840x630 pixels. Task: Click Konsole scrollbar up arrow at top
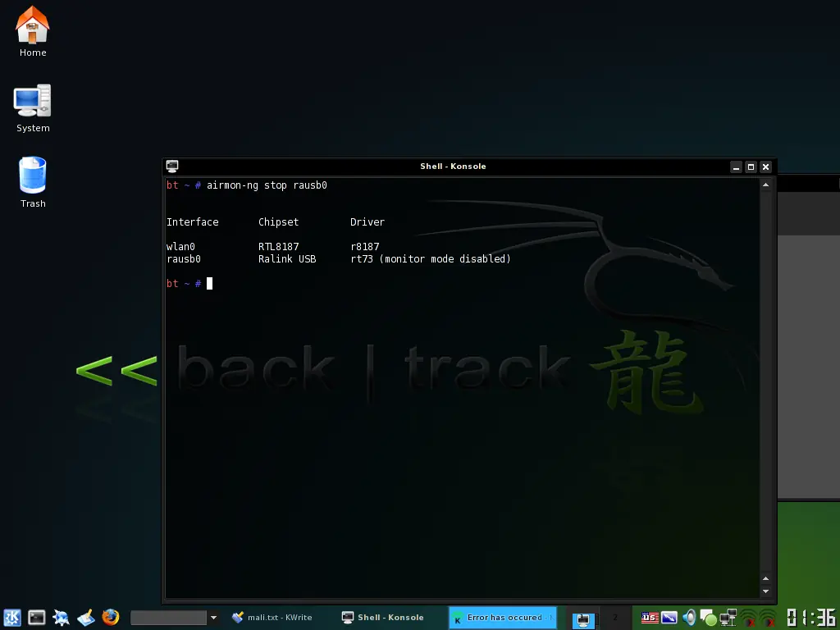pyautogui.click(x=766, y=185)
